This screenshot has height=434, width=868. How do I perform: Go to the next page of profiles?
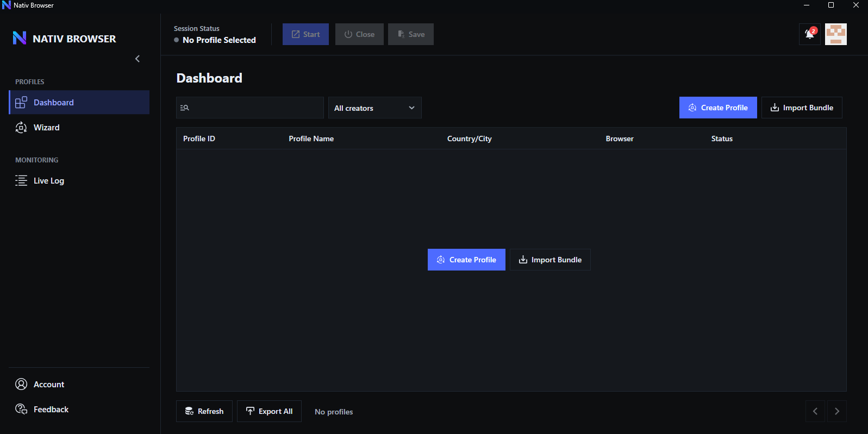(x=837, y=411)
